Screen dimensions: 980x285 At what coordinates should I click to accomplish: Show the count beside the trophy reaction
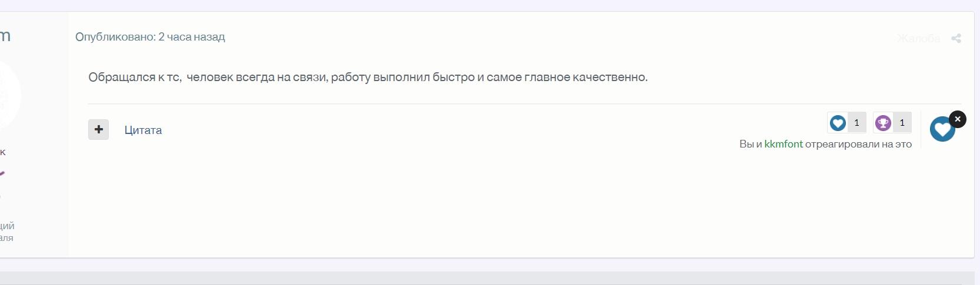coord(902,123)
